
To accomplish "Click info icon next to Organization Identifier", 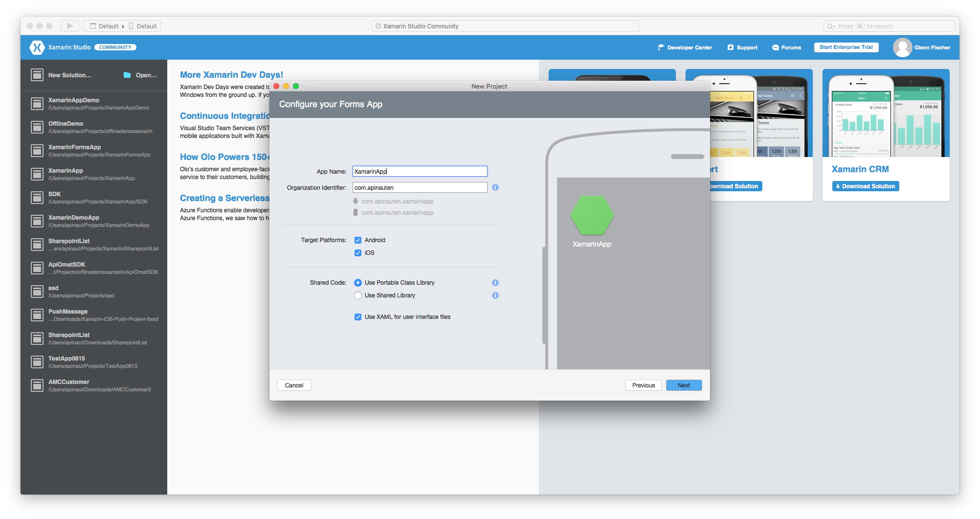I will point(495,187).
